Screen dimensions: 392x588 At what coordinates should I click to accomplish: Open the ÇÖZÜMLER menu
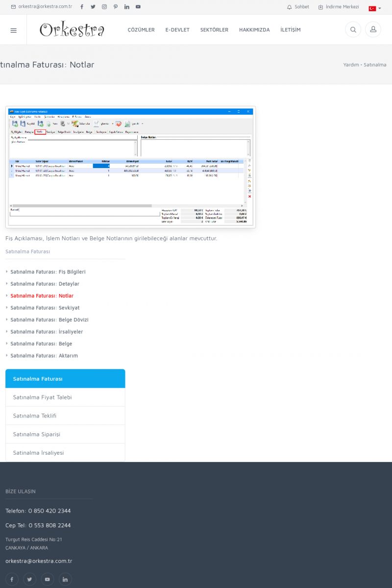pos(141,30)
